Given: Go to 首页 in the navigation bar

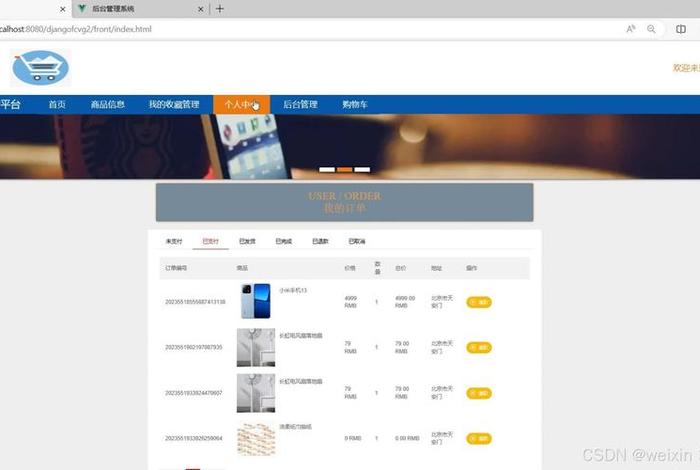Looking at the screenshot, I should tap(57, 104).
